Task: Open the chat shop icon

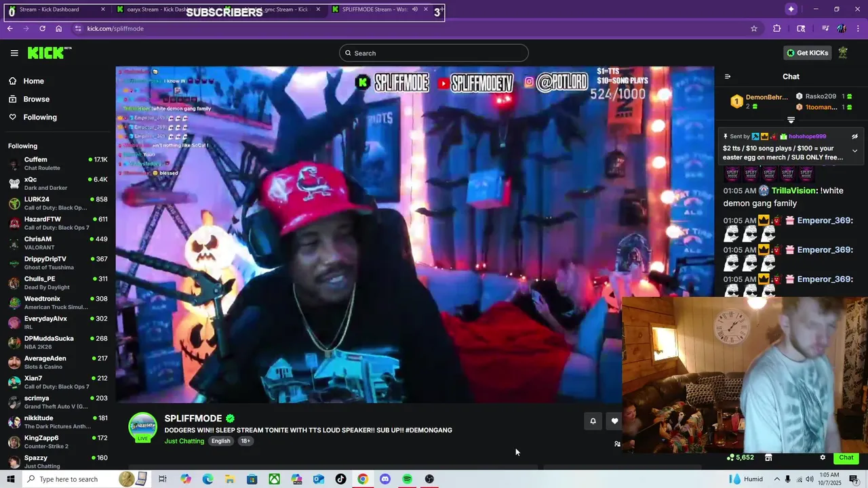Action: point(768,457)
